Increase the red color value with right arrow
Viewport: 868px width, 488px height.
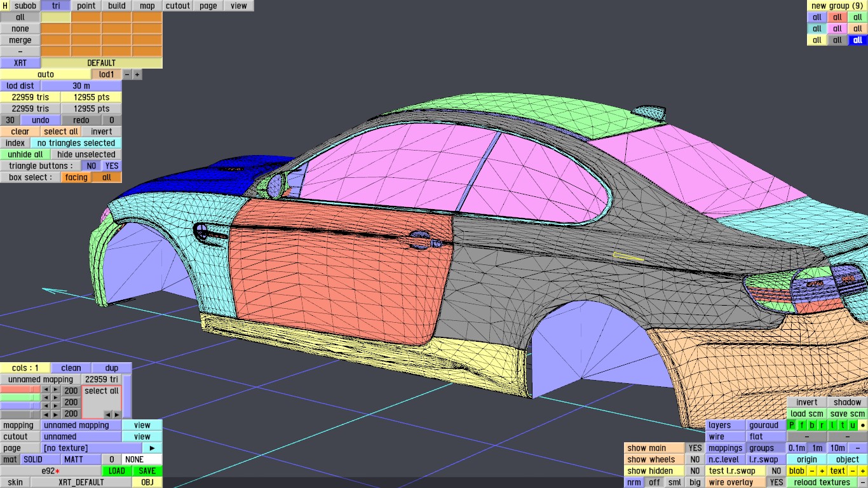pos(56,390)
